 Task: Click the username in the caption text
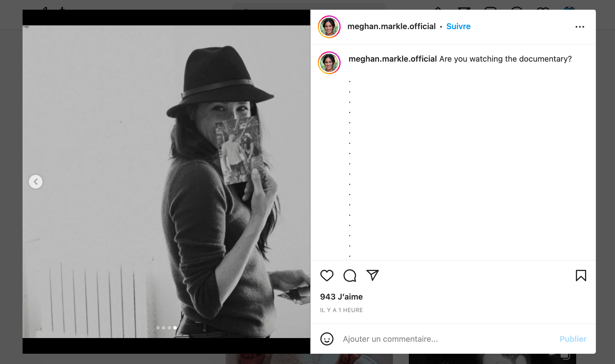point(392,59)
